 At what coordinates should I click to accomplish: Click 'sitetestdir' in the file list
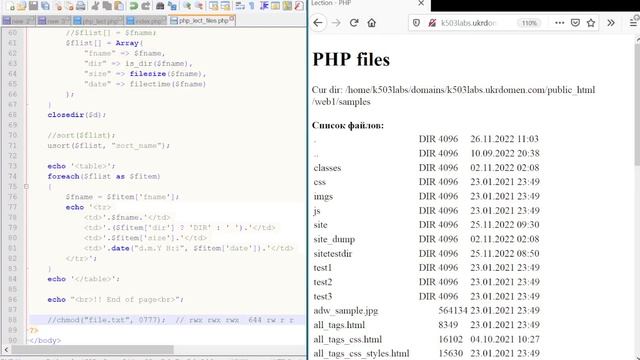coord(333,253)
